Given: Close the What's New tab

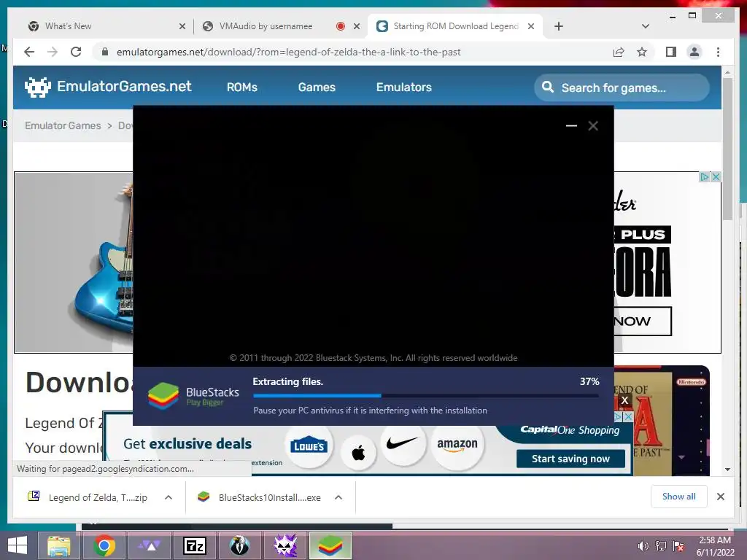Looking at the screenshot, I should point(182,26).
